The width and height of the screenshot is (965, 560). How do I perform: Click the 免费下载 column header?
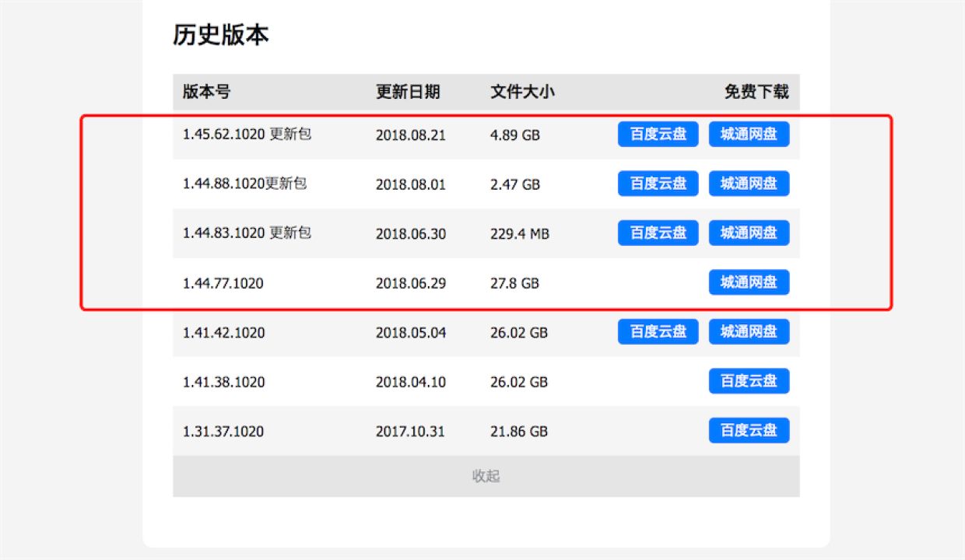pos(756,92)
